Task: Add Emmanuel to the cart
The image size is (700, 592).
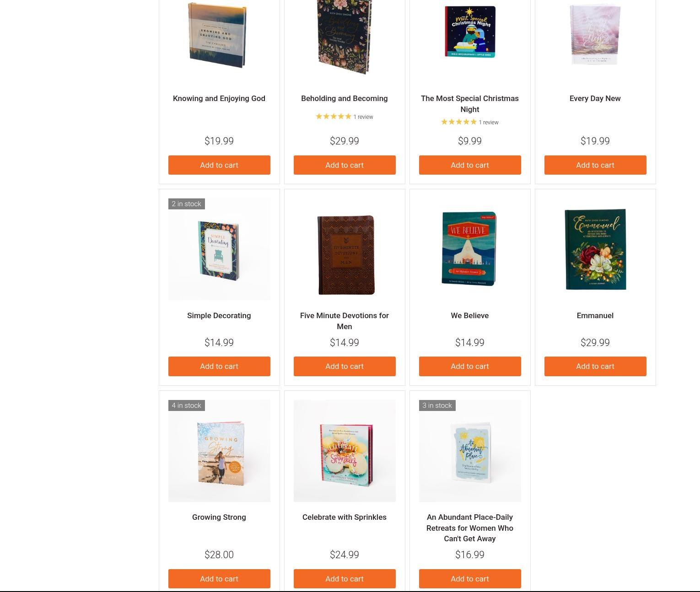Action: point(595,366)
